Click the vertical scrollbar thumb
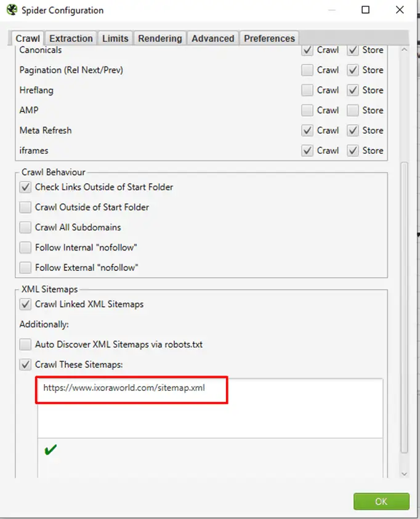Screen dimensions: 420x519 coord(404,307)
